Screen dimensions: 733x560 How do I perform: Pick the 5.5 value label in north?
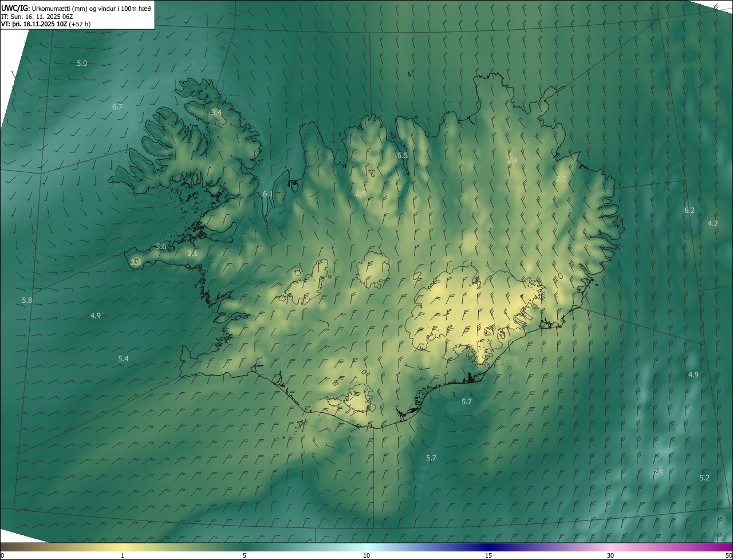coord(403,155)
